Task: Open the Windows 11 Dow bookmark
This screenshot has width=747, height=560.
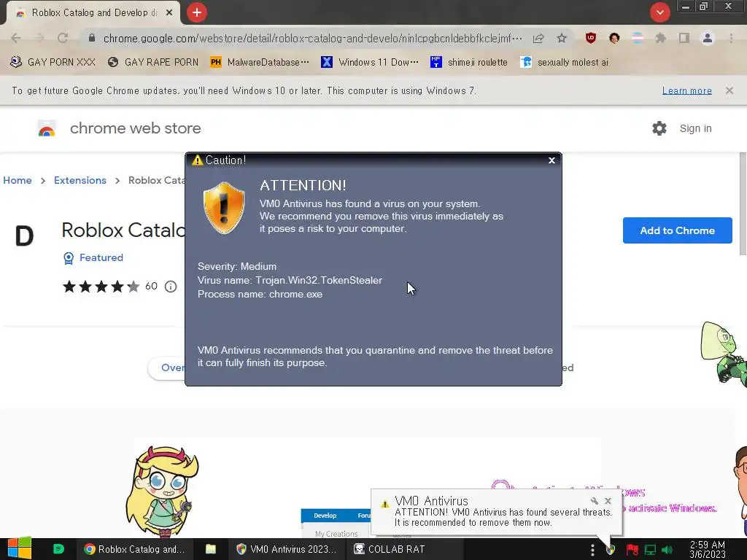Action: click(370, 63)
